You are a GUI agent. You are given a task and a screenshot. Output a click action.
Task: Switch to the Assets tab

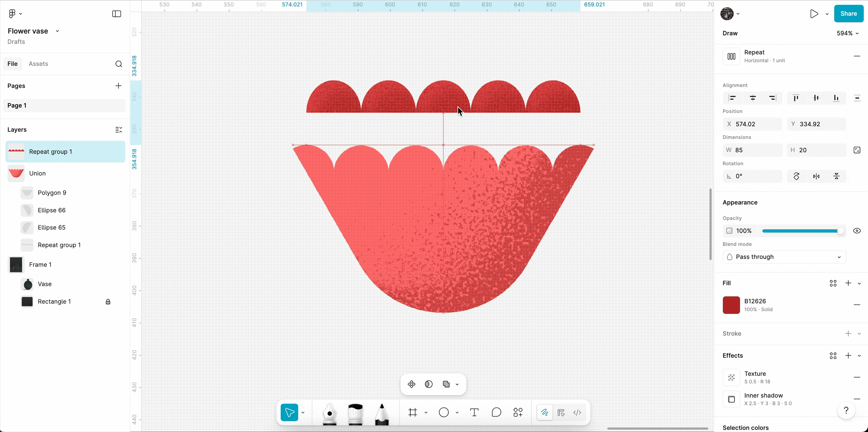pos(38,64)
